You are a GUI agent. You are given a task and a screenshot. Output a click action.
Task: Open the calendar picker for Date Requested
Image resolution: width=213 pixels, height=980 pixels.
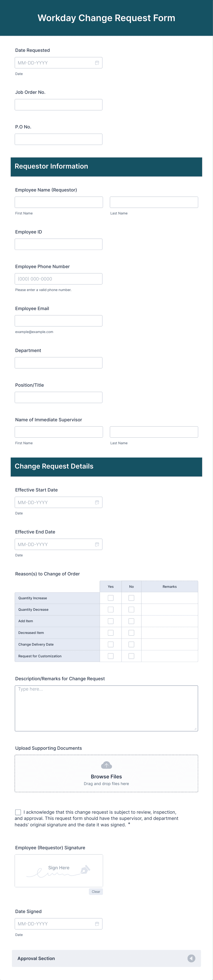97,62
